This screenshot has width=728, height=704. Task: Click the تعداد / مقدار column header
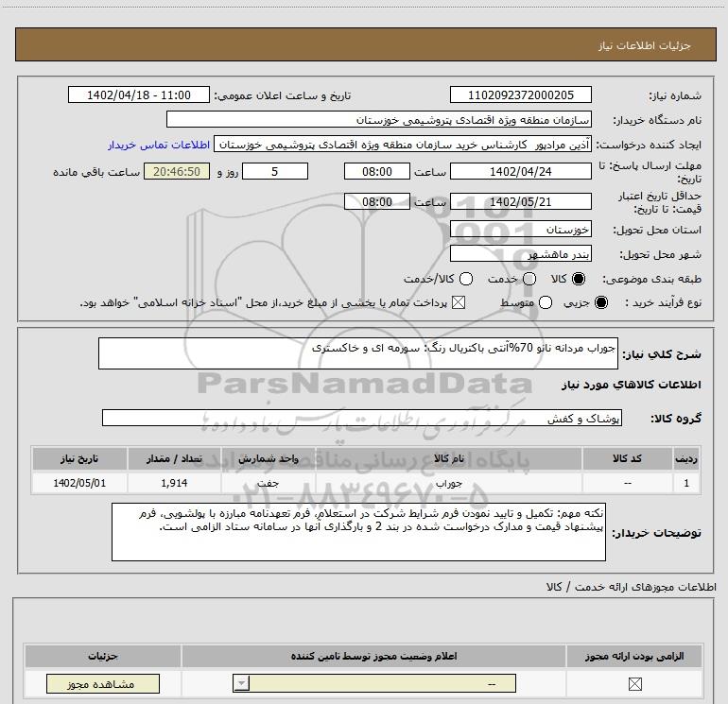click(x=174, y=458)
